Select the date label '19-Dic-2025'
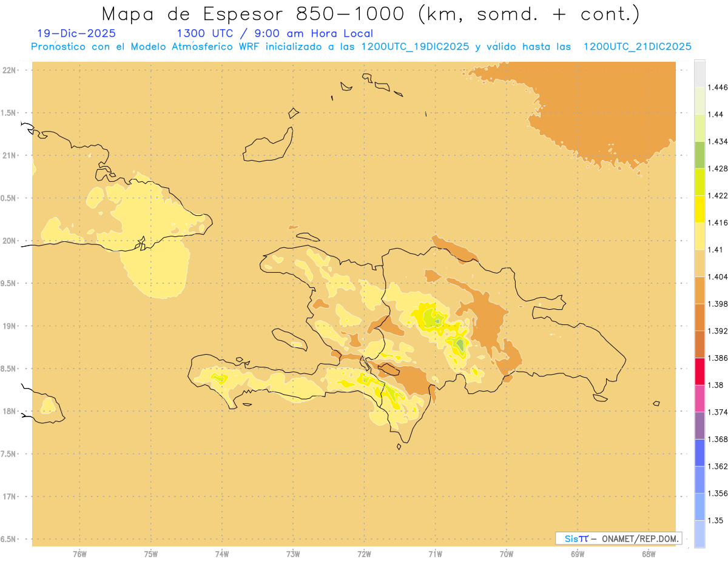 [x=76, y=33]
